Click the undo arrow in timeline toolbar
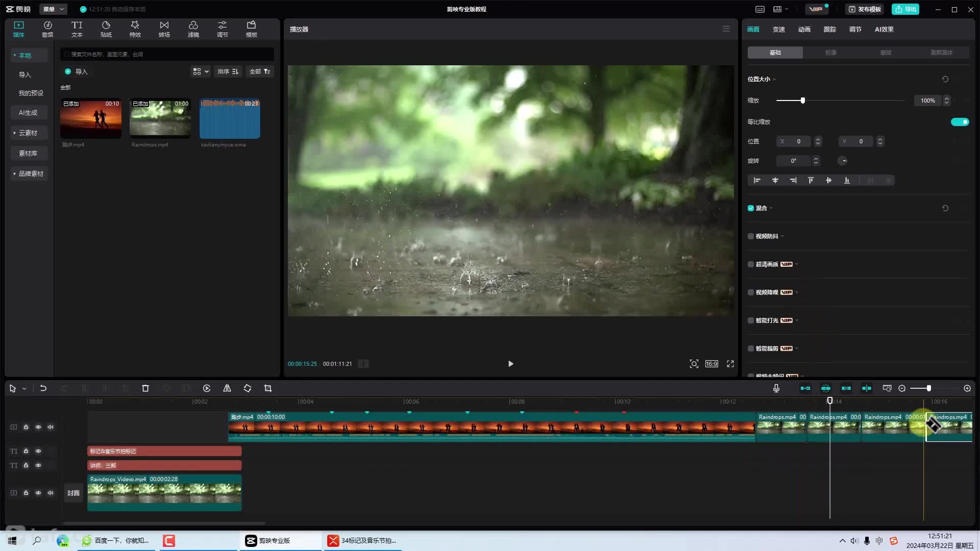Image resolution: width=980 pixels, height=551 pixels. point(43,388)
